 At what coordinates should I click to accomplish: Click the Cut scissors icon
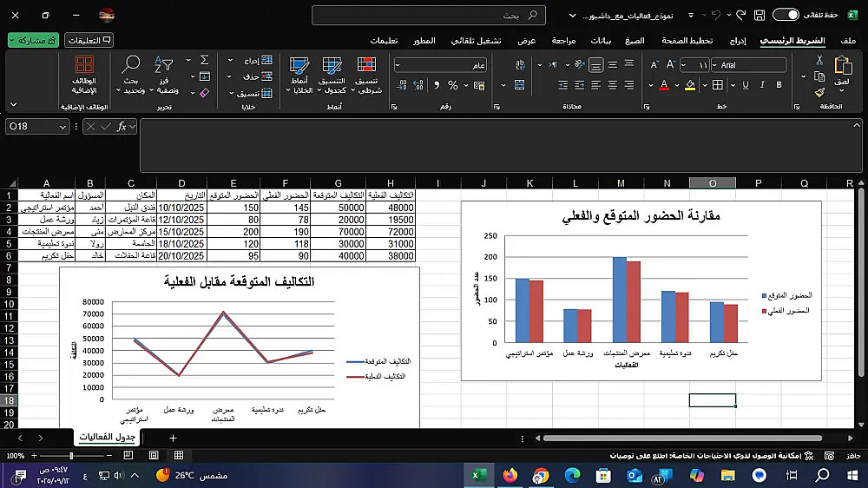pos(820,60)
